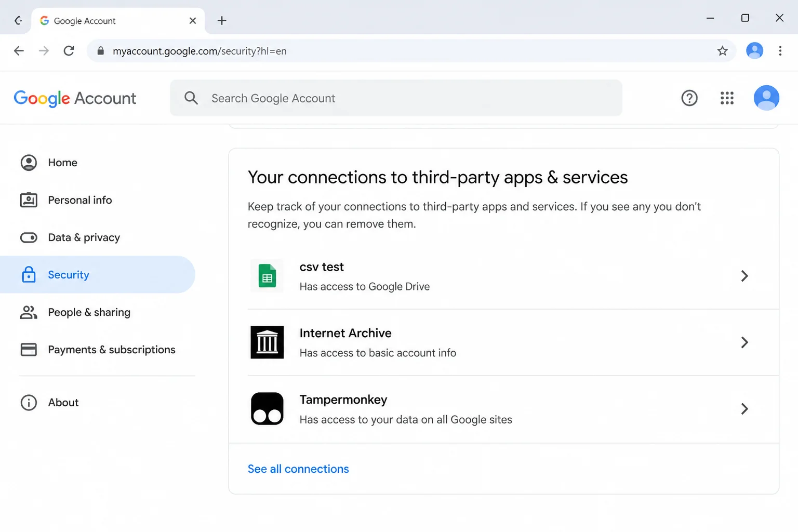Click the Data & privacy toggle icon
The width and height of the screenshot is (798, 532).
29,237
